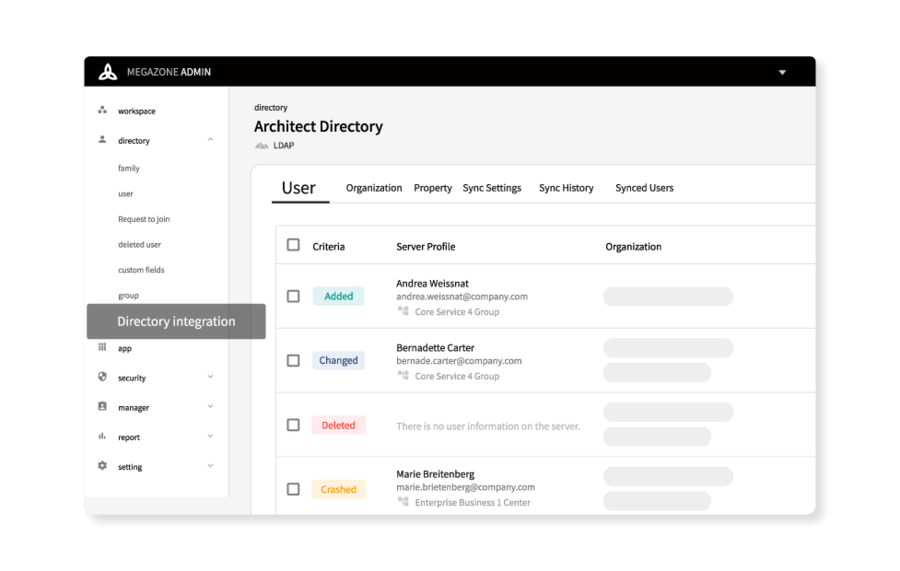Click the Crashed status badge
The image size is (900, 571).
tap(338, 490)
